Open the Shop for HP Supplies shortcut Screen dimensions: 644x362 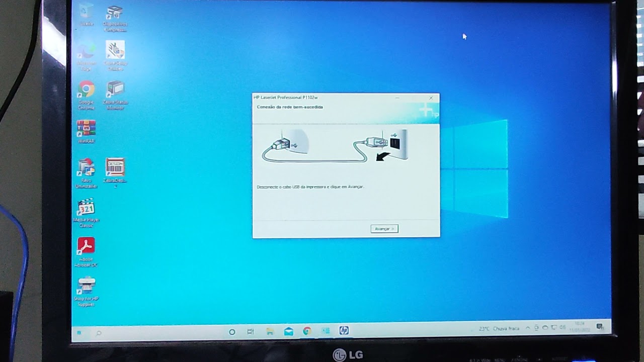(x=86, y=292)
